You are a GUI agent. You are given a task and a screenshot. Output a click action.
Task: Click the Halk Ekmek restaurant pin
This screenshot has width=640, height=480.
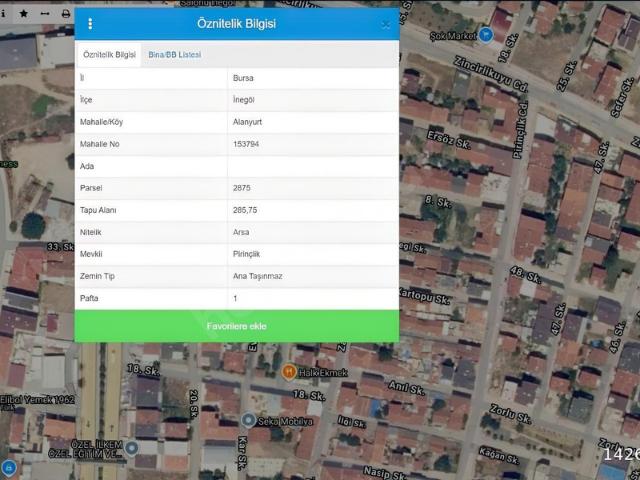pyautogui.click(x=289, y=372)
